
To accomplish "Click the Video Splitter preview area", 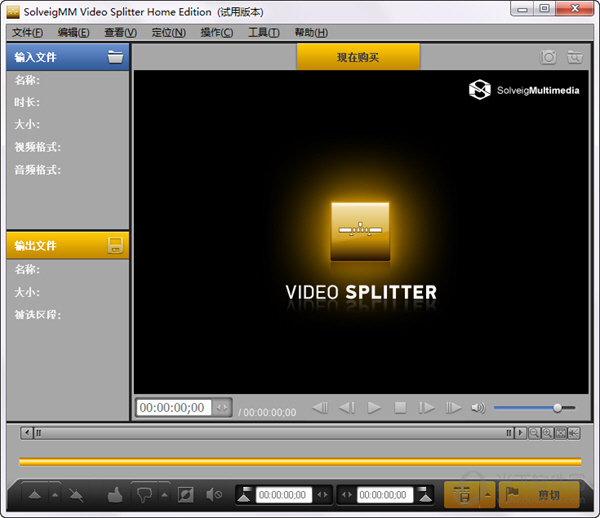I will [361, 232].
